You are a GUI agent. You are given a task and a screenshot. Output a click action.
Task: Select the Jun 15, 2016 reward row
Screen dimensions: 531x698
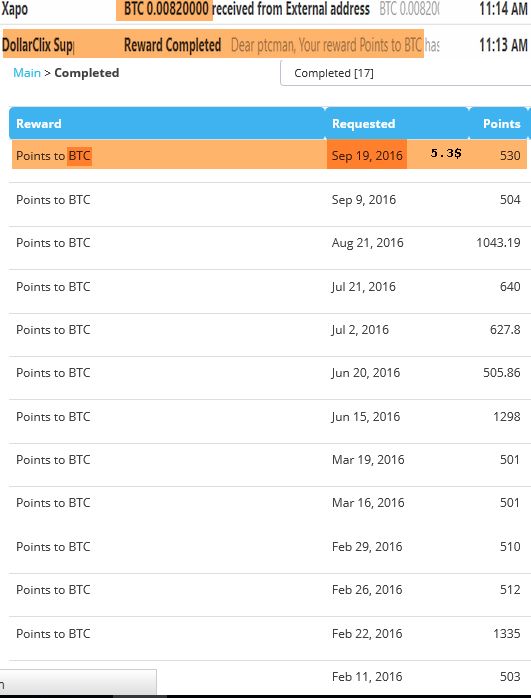[x=269, y=416]
